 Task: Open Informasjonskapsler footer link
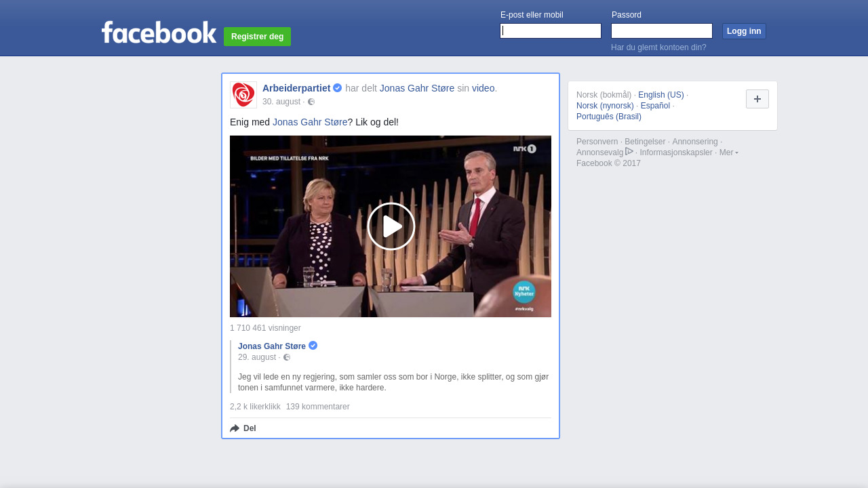(676, 152)
